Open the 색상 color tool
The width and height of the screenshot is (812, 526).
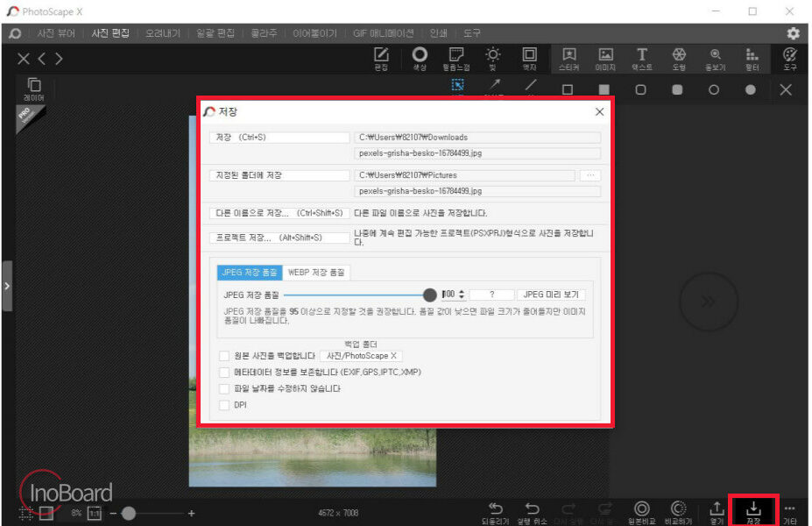420,59
